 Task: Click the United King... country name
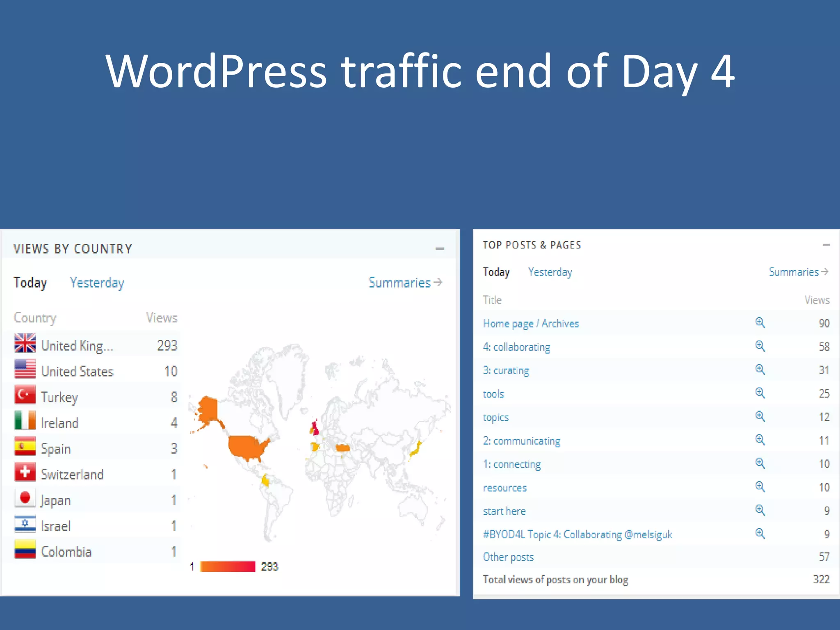[77, 346]
